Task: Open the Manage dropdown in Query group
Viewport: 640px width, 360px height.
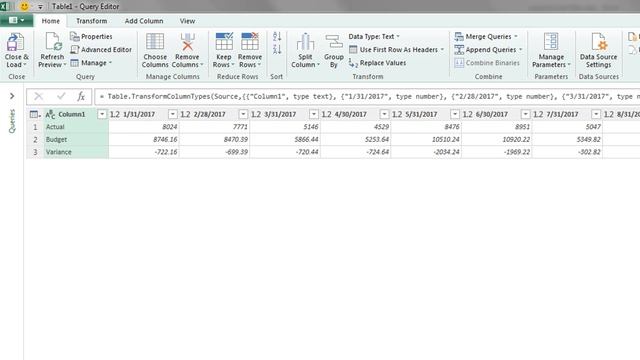Action: 91,63
